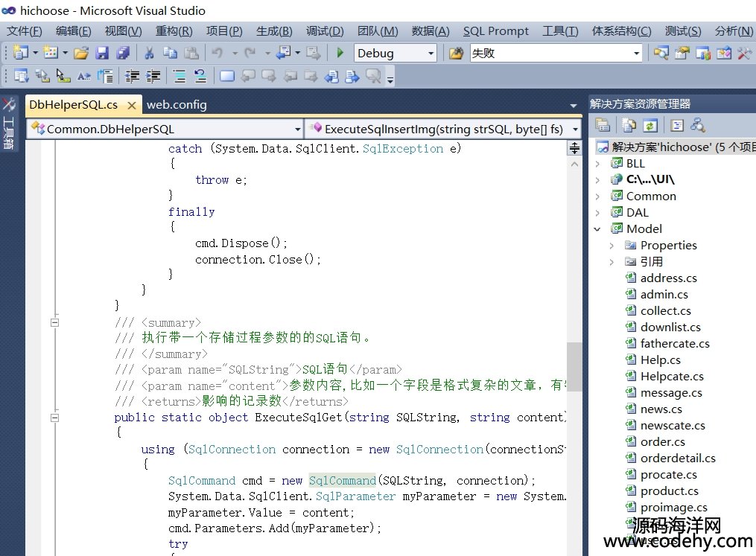Viewport: 756px width, 556px height.
Task: Close the DbHelperSQL.cs tab
Action: click(131, 105)
